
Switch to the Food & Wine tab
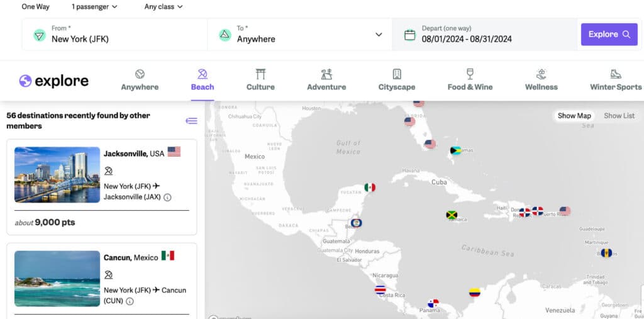470,80
